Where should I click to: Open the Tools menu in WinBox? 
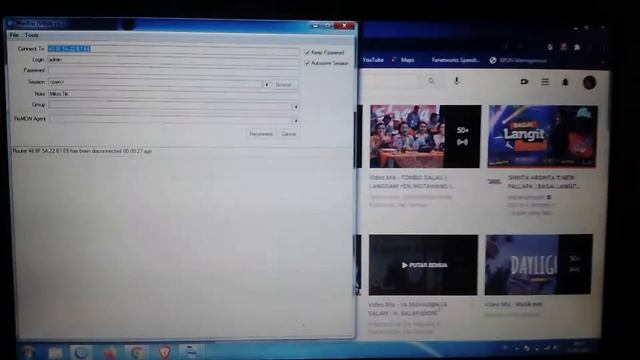point(31,36)
